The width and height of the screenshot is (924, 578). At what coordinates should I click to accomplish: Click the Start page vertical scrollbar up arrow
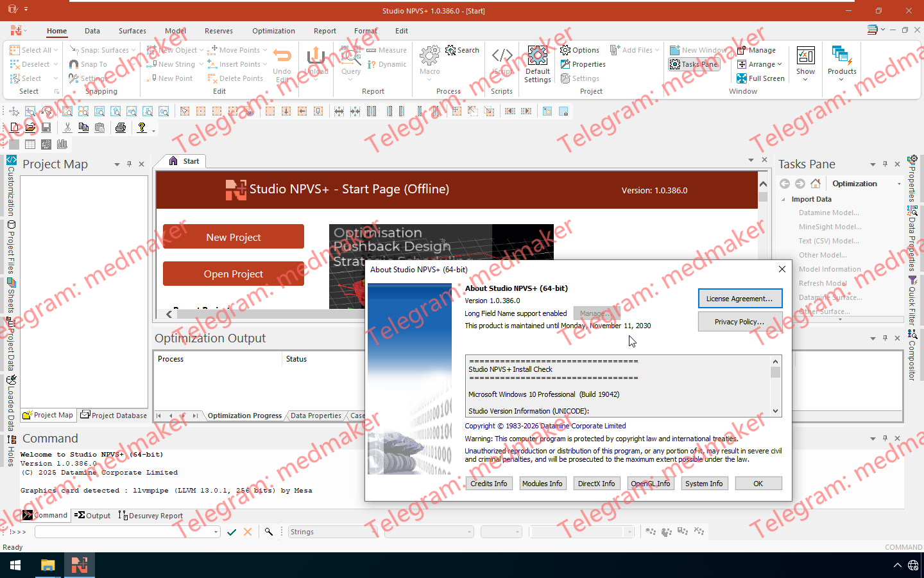click(763, 184)
